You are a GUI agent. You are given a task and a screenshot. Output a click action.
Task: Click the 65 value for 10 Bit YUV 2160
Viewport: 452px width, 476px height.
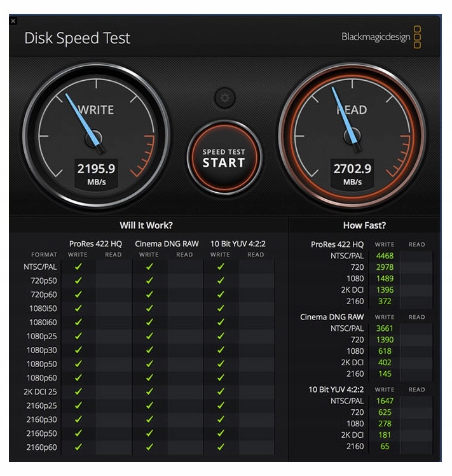(x=385, y=447)
